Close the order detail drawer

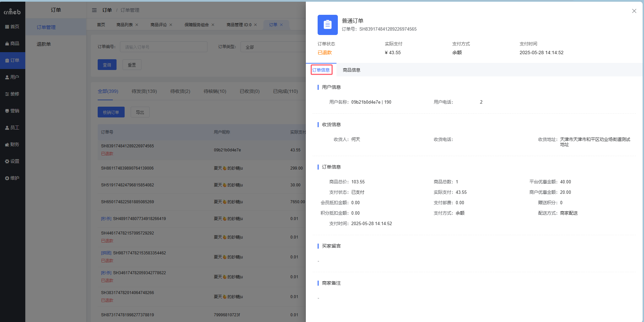(x=634, y=11)
